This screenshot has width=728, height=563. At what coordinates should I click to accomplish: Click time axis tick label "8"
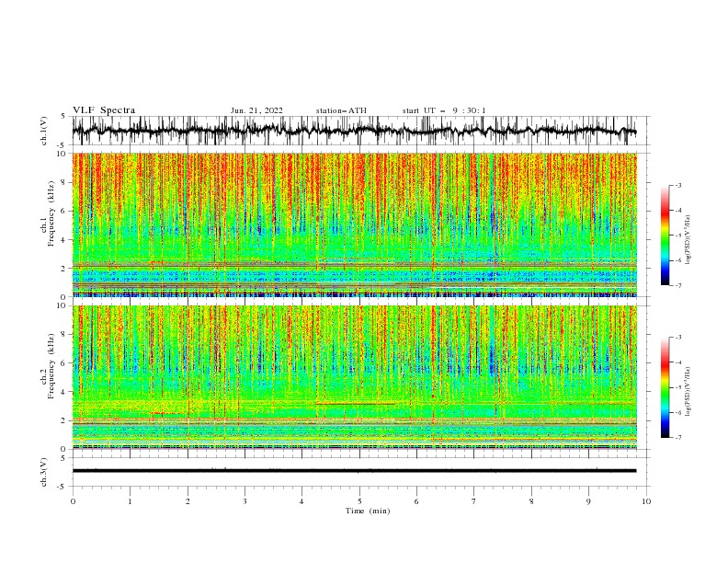(531, 501)
